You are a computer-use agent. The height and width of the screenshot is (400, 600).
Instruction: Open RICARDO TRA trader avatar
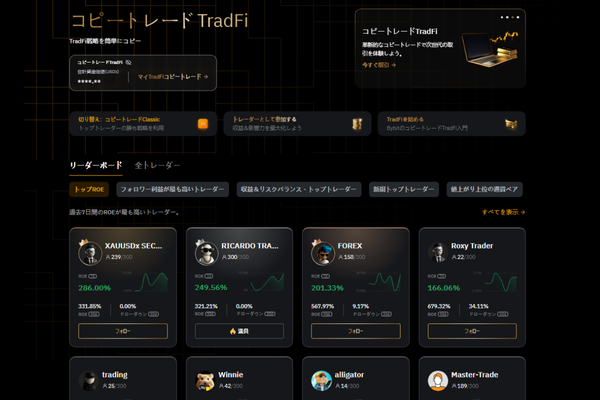point(205,252)
